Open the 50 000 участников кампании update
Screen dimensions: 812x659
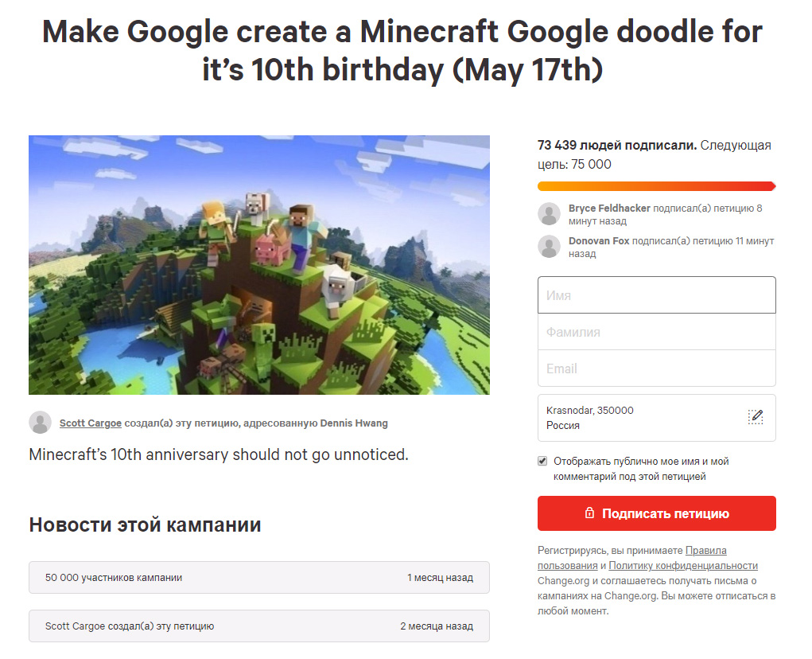click(259, 577)
